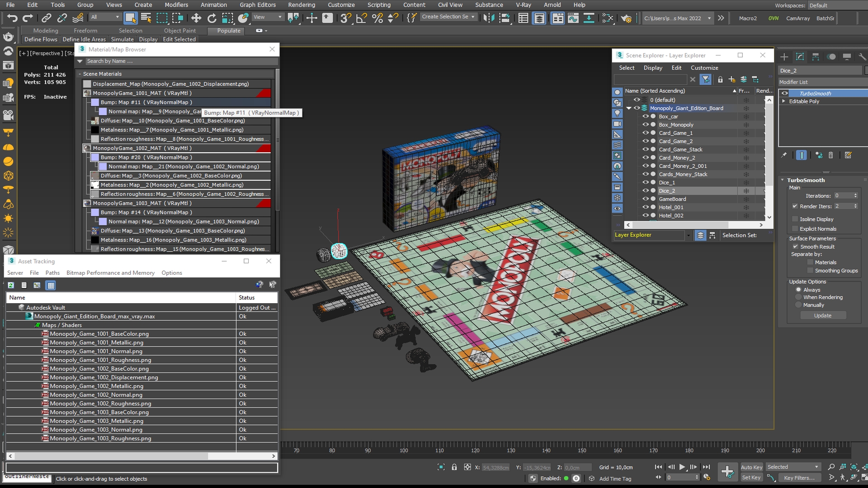Open the All selection filter dropdown
The image size is (868, 488).
(105, 17)
